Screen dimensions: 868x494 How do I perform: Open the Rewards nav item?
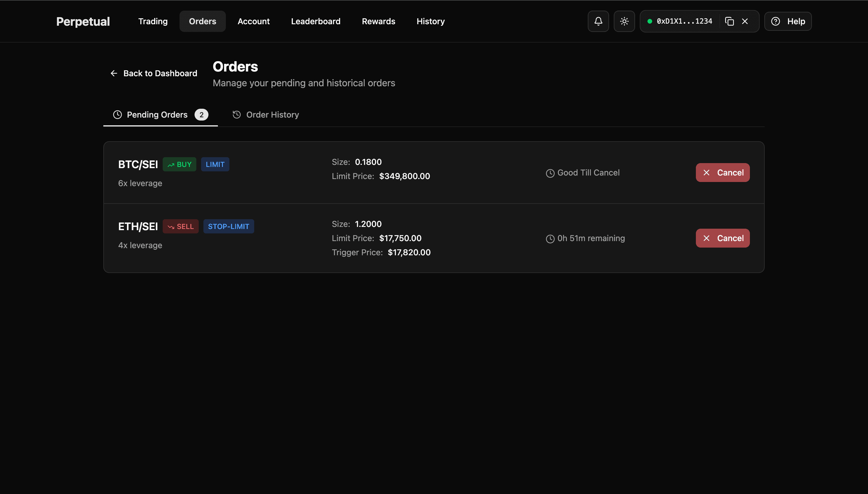378,21
